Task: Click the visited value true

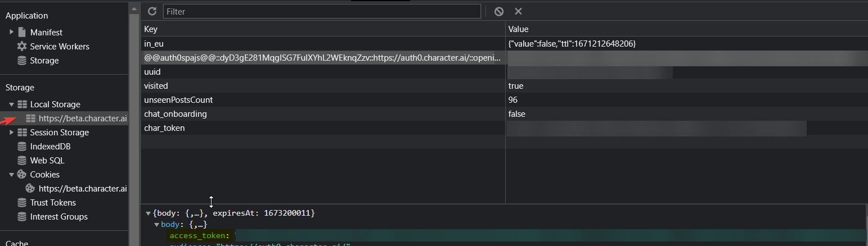Action: pyautogui.click(x=516, y=86)
